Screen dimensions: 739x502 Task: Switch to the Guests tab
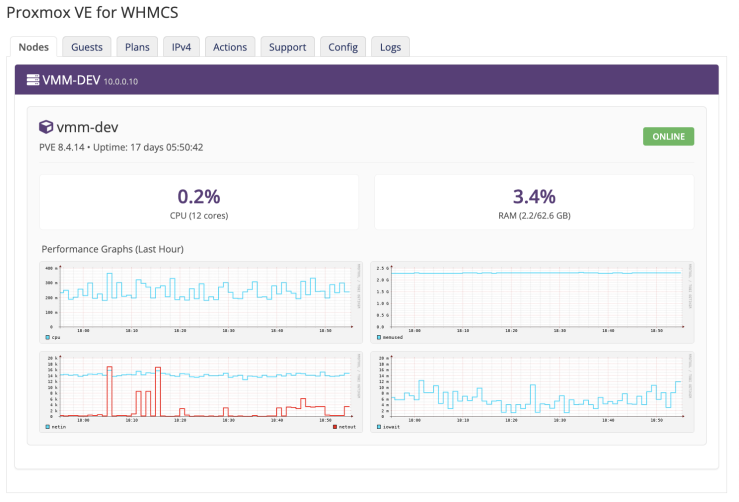point(86,47)
